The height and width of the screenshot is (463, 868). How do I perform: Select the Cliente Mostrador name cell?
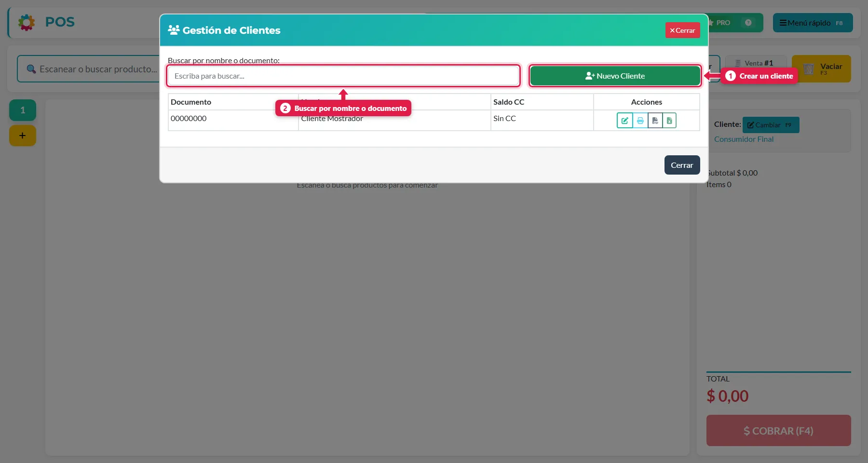point(394,120)
